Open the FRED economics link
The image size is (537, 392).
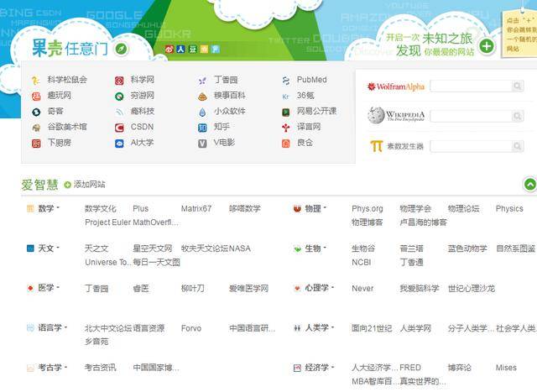tap(410, 368)
